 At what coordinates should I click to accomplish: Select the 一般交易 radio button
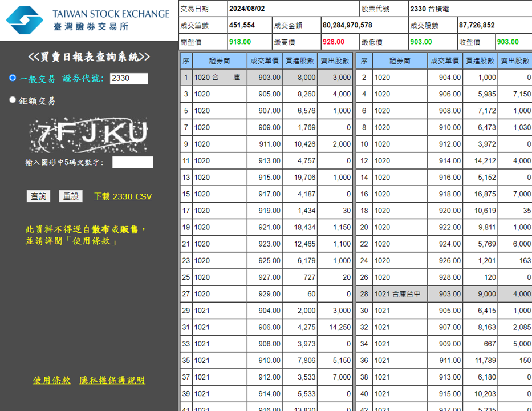(13, 78)
